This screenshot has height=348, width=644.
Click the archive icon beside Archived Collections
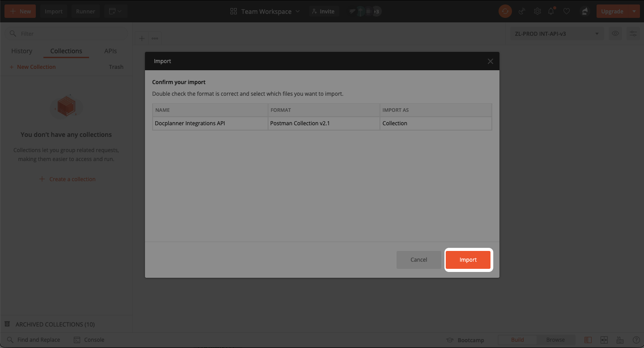[x=7, y=324]
